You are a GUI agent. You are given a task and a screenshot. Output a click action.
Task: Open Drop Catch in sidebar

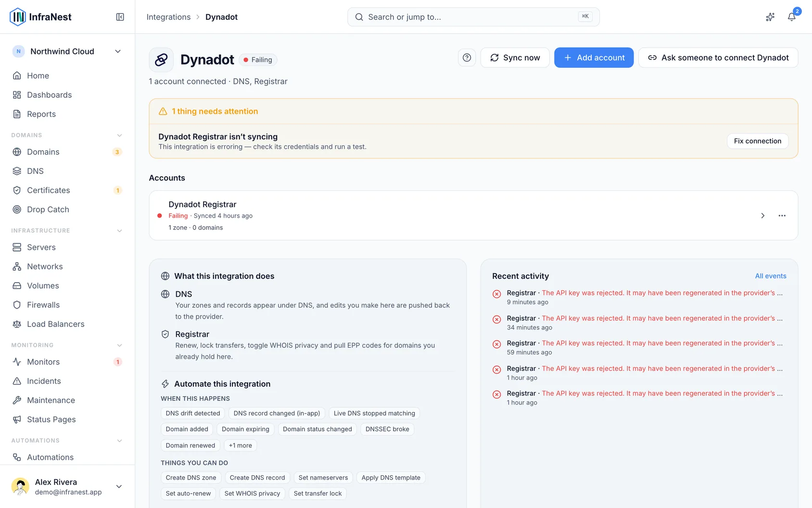click(x=67, y=209)
